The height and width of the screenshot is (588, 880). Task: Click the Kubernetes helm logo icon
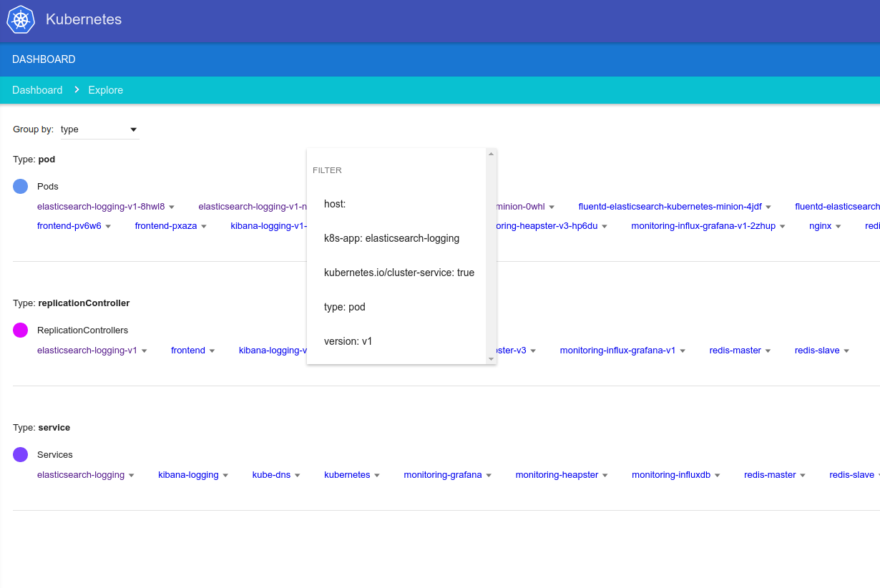click(x=21, y=19)
